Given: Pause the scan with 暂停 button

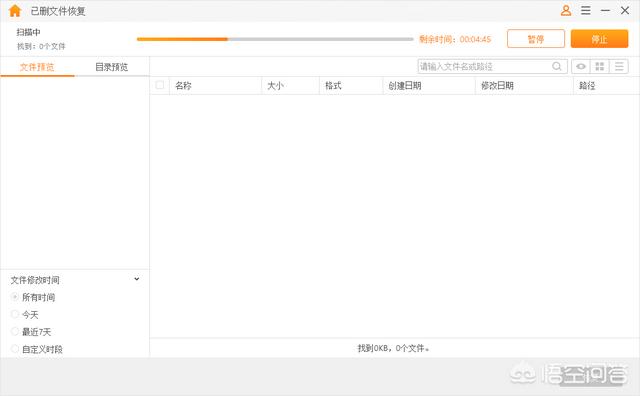Looking at the screenshot, I should point(536,39).
